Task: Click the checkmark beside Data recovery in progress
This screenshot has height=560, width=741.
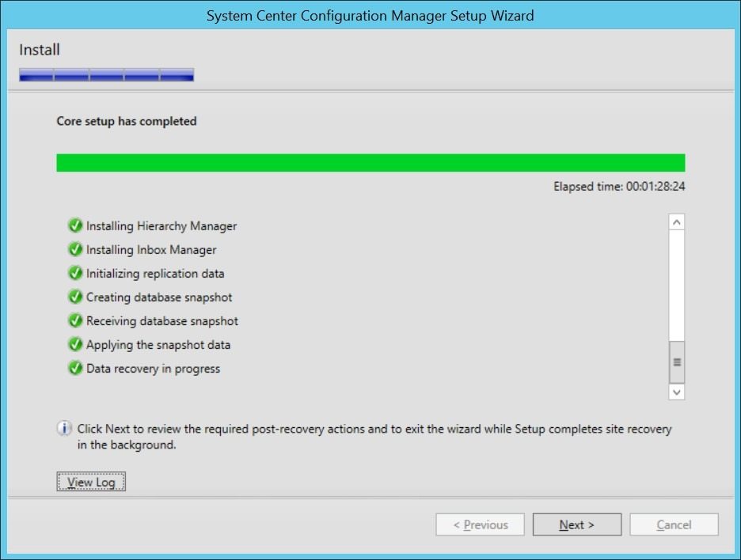Action: 74,369
